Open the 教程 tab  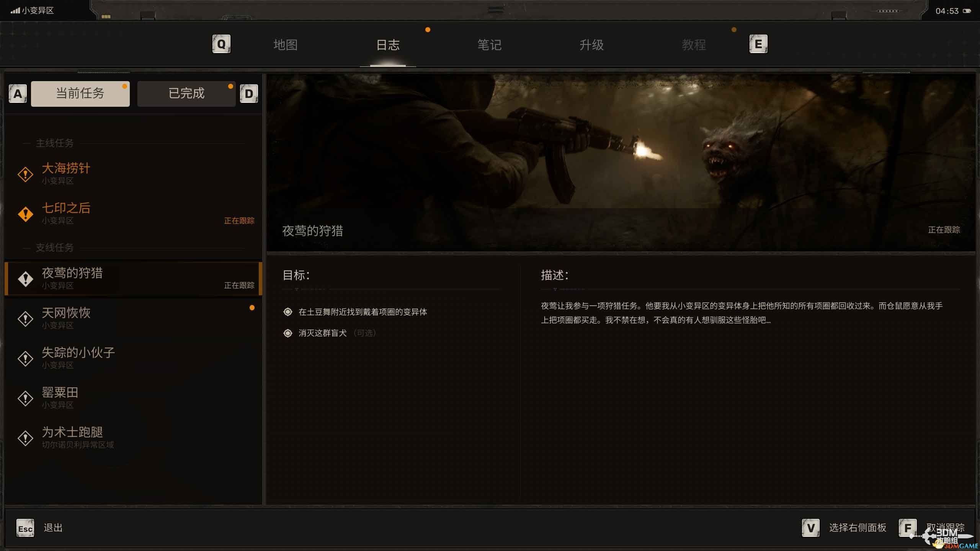pyautogui.click(x=694, y=45)
